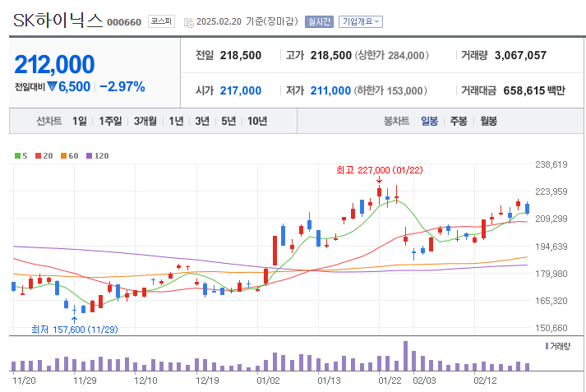Select the 5년 line chart tab
Image resolution: width=586 pixels, height=392 pixels.
[228, 121]
